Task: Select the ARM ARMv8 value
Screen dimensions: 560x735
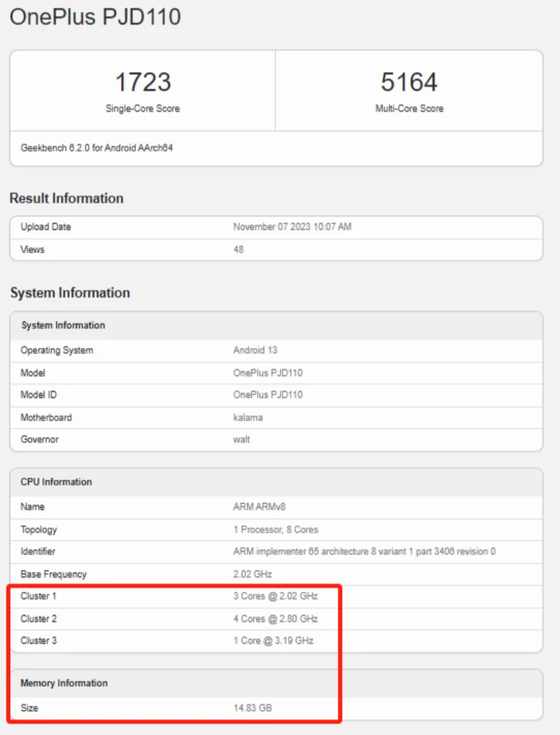Action: pos(259,507)
